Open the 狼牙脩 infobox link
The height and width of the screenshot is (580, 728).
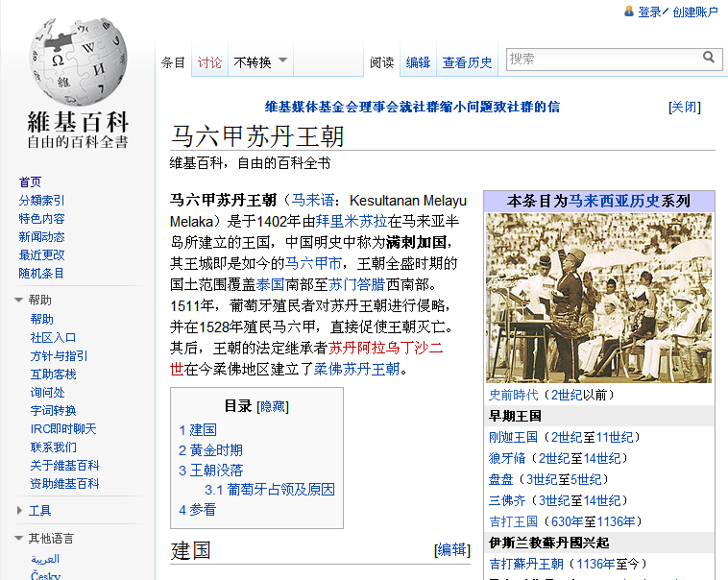click(x=507, y=459)
